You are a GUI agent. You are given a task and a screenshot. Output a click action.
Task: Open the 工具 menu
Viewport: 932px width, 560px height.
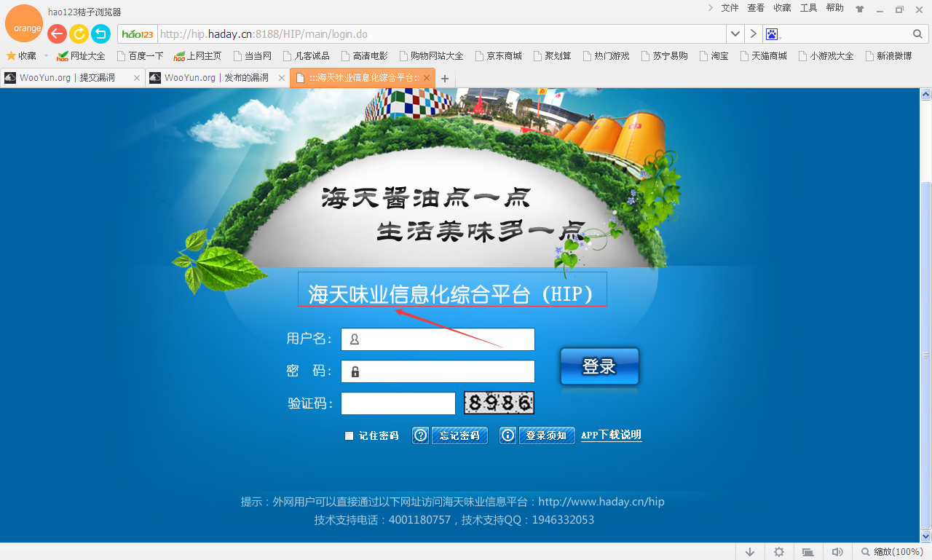point(808,8)
